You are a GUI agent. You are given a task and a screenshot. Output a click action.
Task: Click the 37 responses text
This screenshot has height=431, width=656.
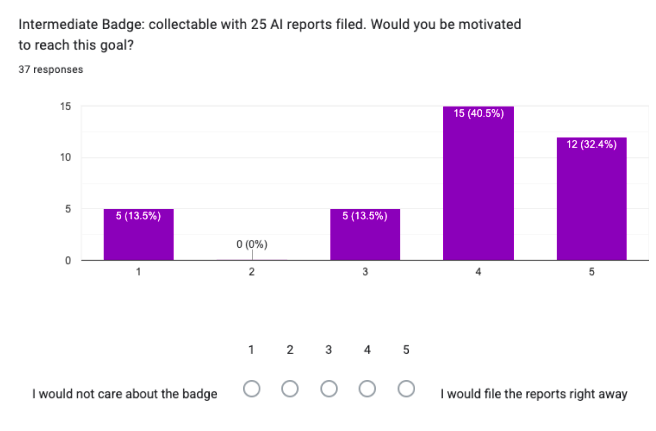click(51, 69)
